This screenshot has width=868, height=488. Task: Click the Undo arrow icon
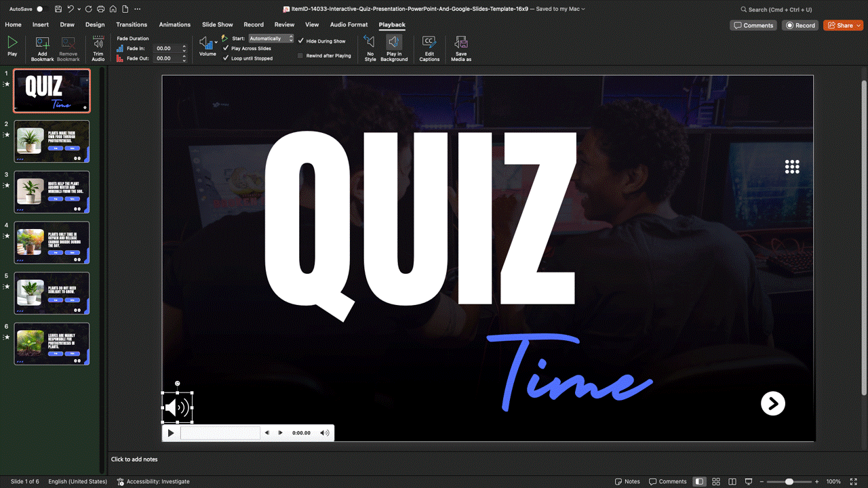point(71,9)
